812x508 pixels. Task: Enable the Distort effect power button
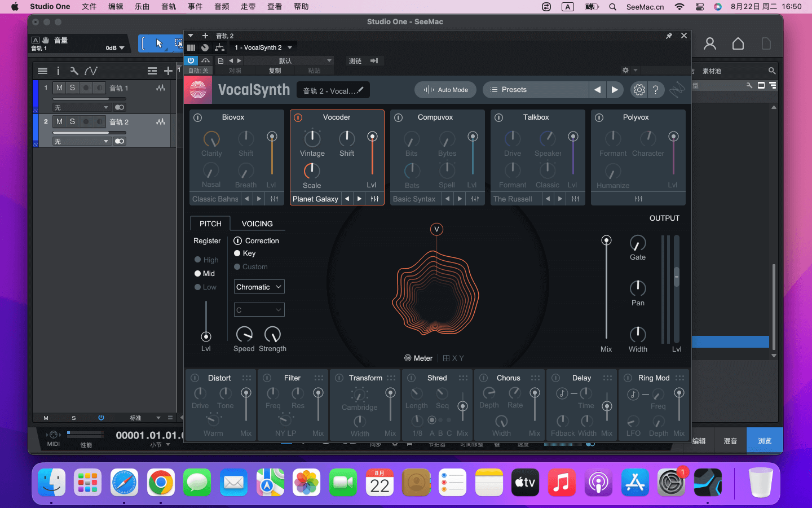(195, 378)
